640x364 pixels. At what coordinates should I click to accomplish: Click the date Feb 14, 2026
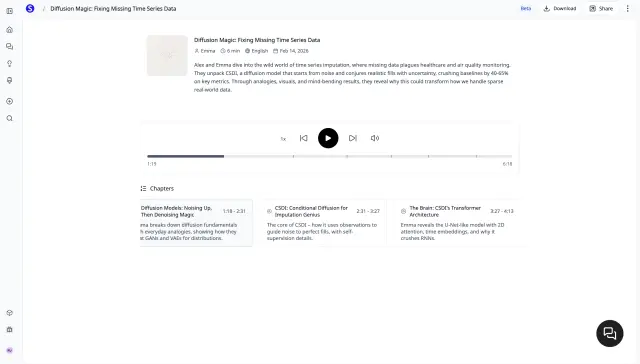tap(291, 51)
